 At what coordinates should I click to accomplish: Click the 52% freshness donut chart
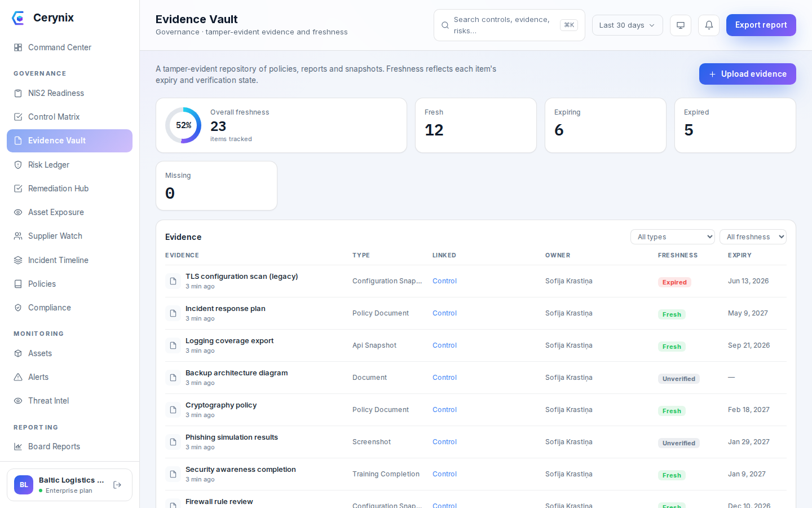(183, 125)
